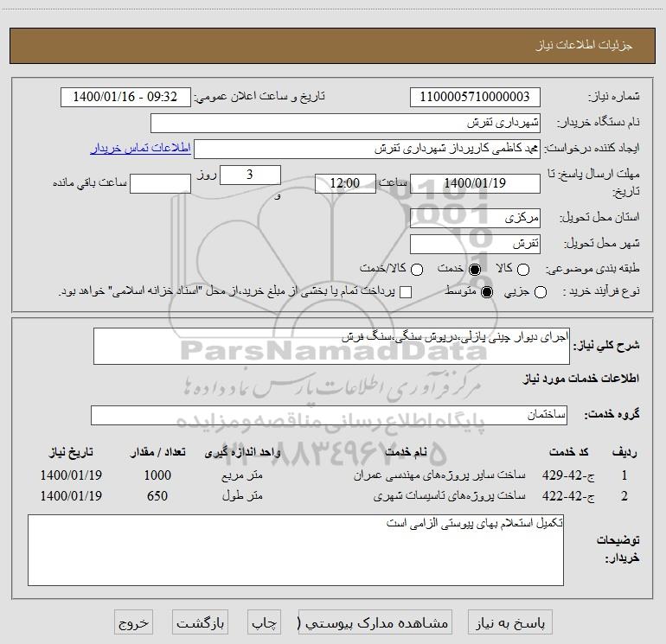Click service code ج-42-429

[568, 475]
